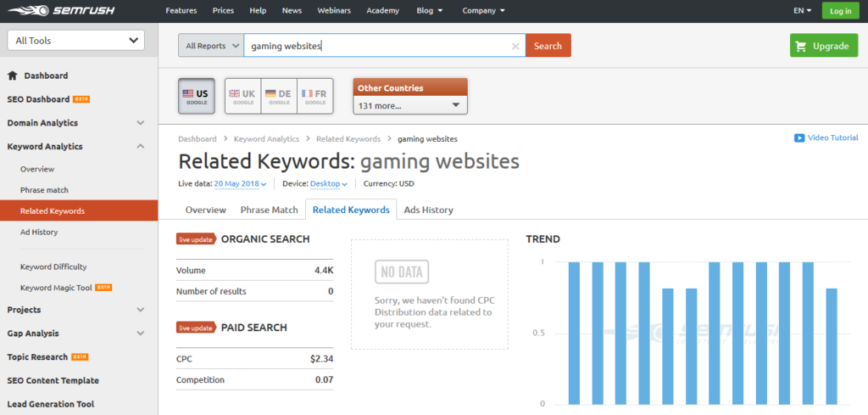The width and height of the screenshot is (868, 415).
Task: Switch to Phrase Match tab
Action: [269, 210]
